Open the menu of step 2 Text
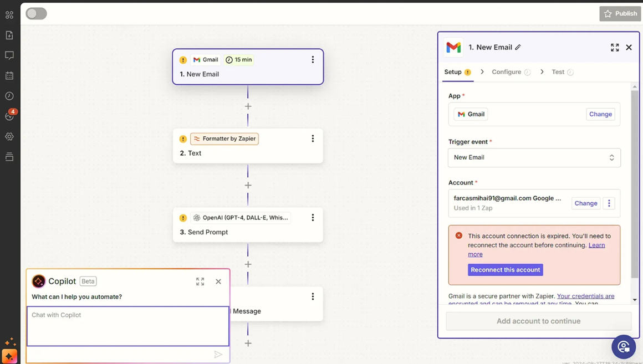 pos(313,139)
